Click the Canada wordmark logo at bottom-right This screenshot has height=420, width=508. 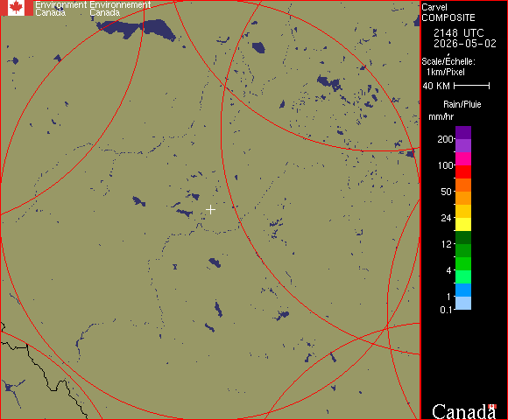click(464, 412)
